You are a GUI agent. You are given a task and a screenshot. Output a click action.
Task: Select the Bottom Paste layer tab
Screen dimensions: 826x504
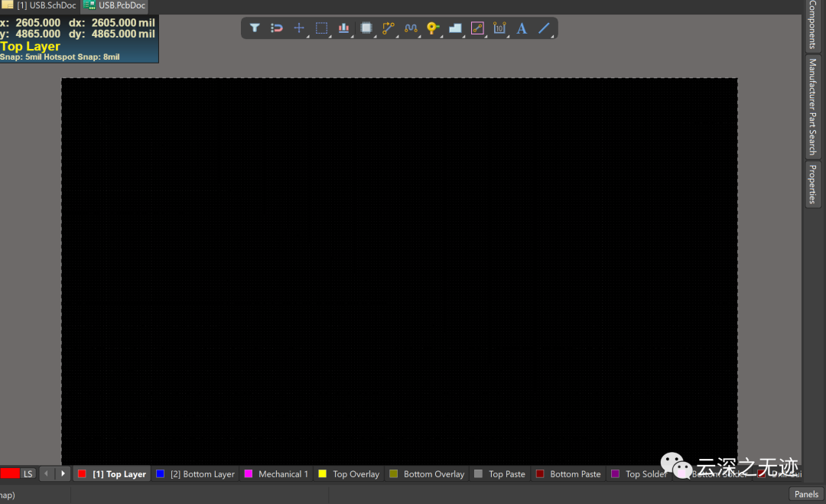(568, 474)
